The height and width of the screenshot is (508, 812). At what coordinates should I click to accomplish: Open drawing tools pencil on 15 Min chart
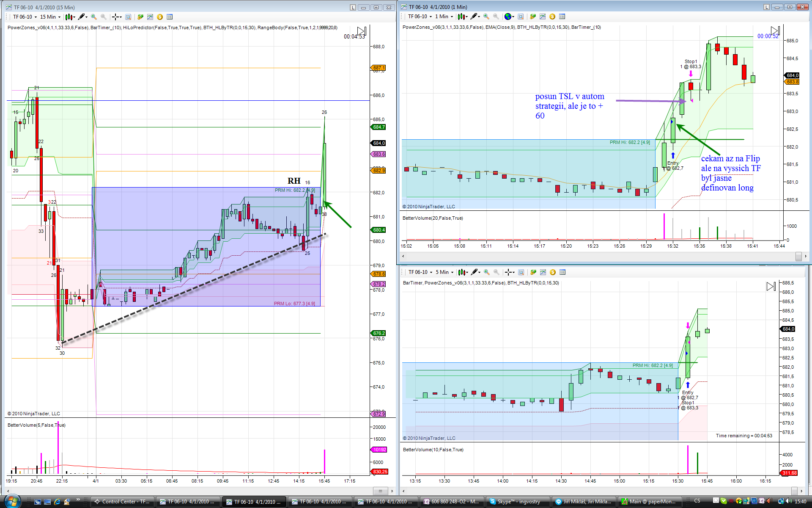pyautogui.click(x=81, y=17)
